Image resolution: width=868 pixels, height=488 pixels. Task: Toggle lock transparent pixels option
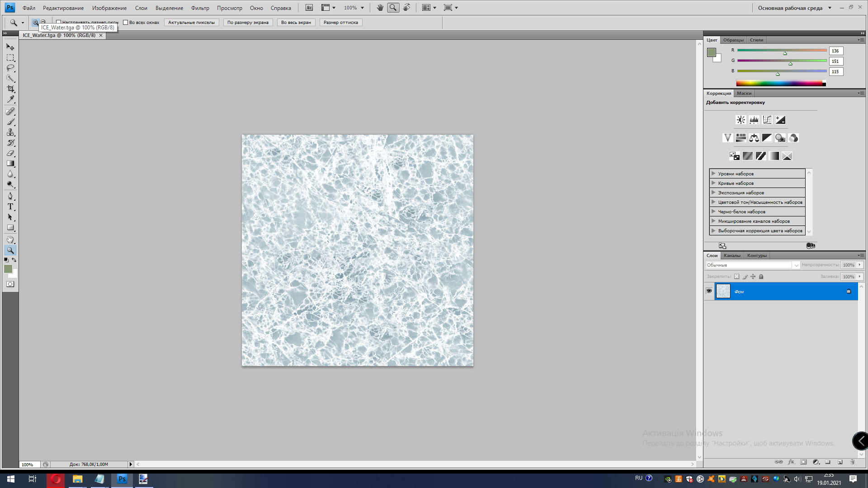[x=736, y=277]
